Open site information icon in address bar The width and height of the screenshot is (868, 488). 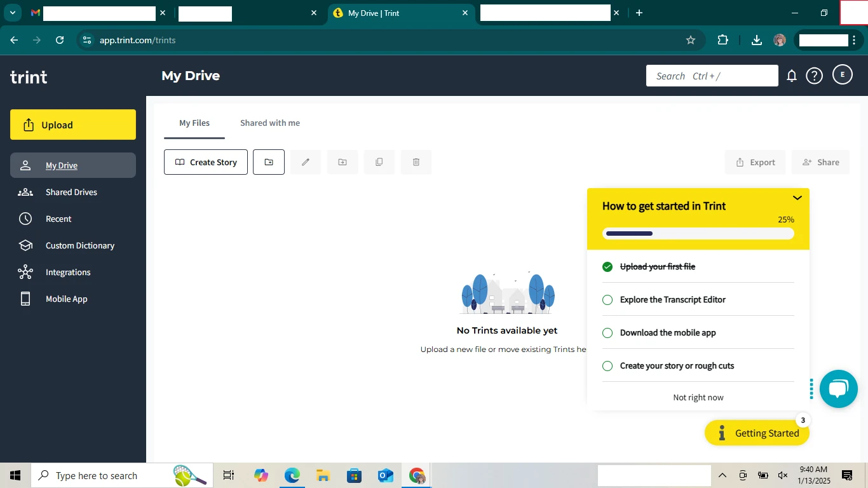tap(87, 40)
